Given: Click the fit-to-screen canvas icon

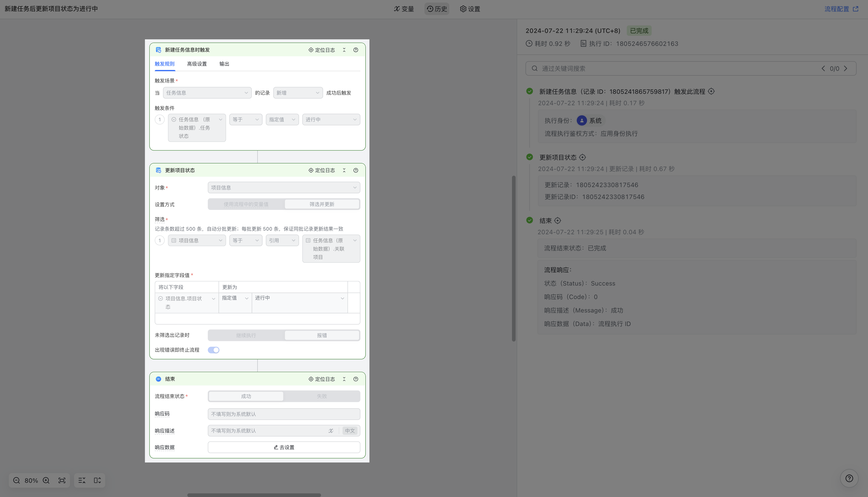Looking at the screenshot, I should (x=62, y=480).
